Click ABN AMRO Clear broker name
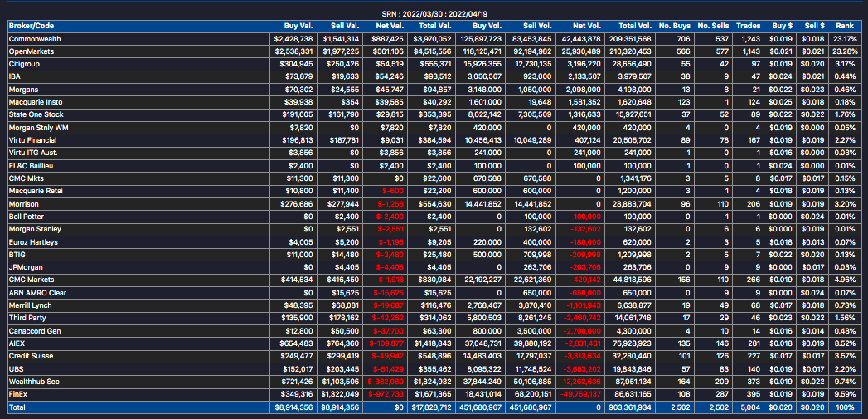The width and height of the screenshot is (868, 419). [36, 293]
